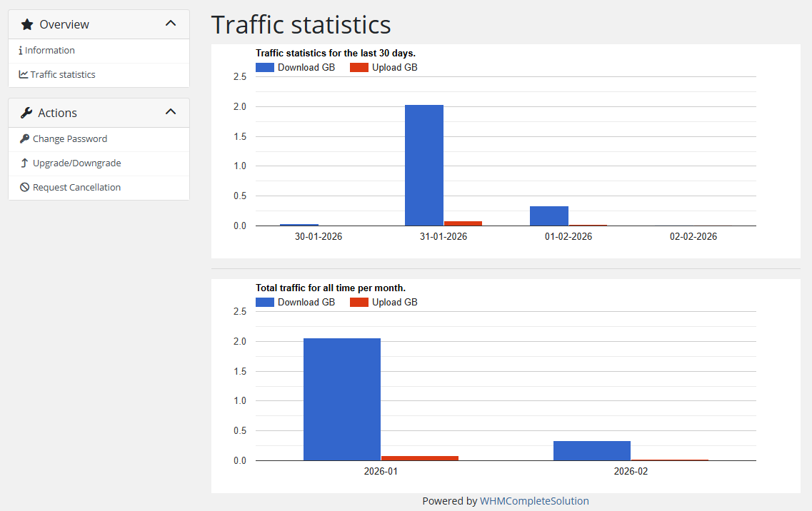The width and height of the screenshot is (812, 511).
Task: Click the chart icon beside Traffic statistics
Action: click(x=22, y=74)
